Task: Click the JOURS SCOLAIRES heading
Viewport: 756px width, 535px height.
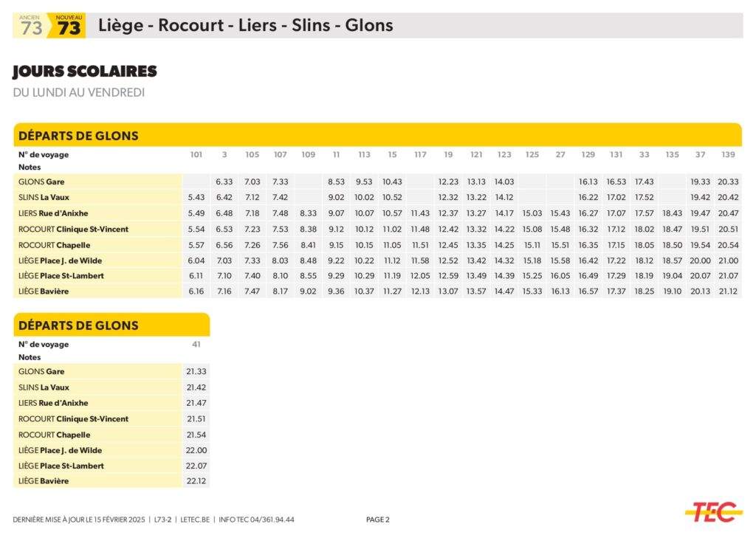Action: (85, 72)
